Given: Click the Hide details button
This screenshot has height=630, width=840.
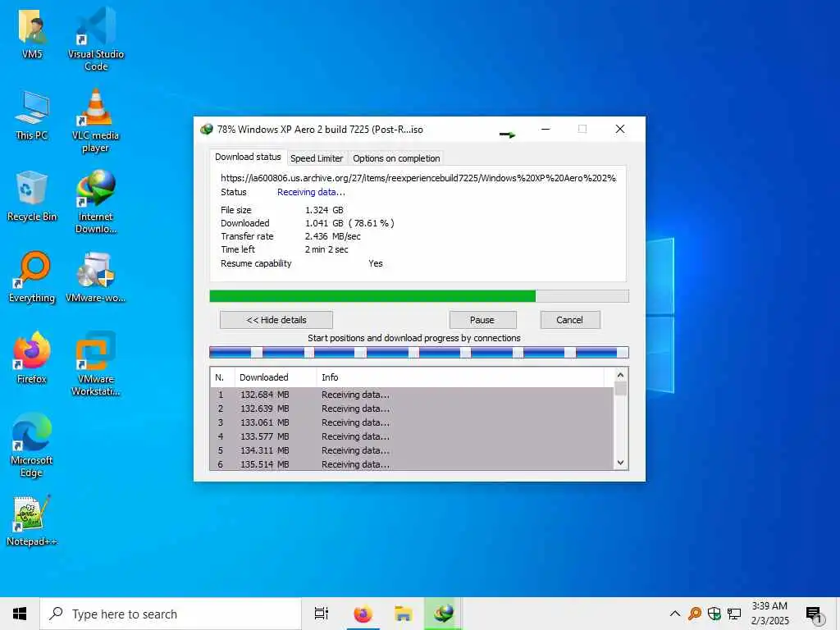Looking at the screenshot, I should (x=276, y=320).
